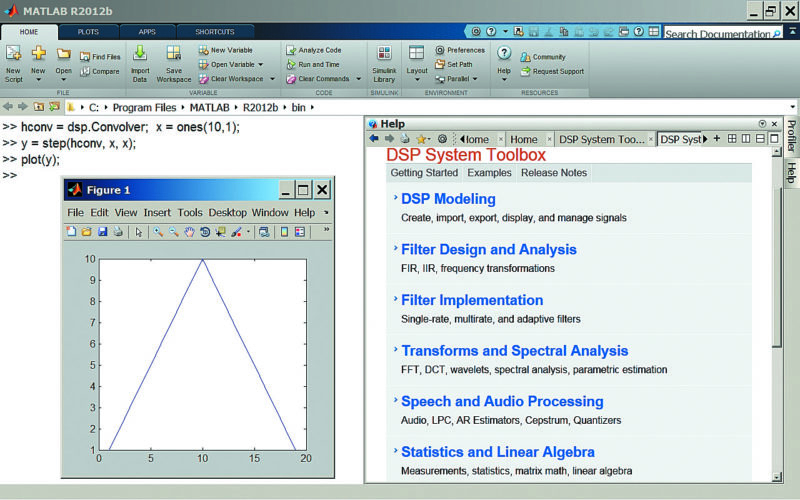Click Set Path
Viewport: 800px width, 500px height.
(454, 64)
